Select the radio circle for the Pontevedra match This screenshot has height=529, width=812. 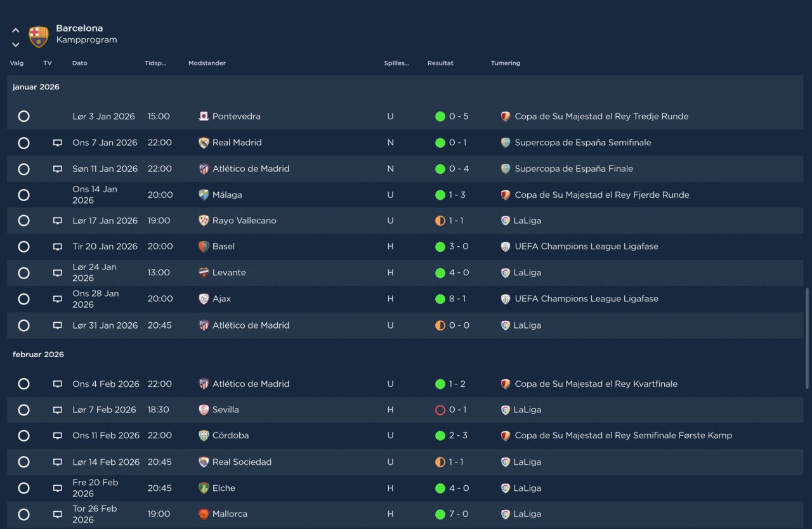click(x=23, y=116)
